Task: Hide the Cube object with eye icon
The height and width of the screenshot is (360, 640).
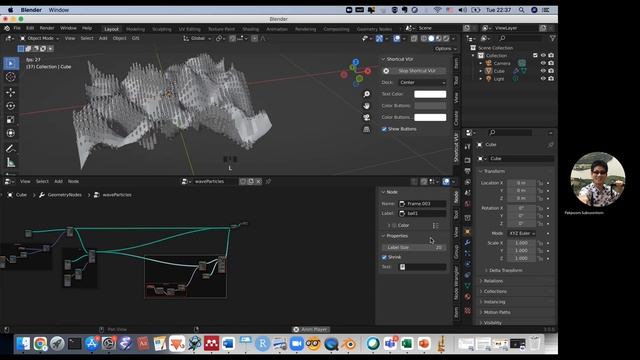Action: pos(543,71)
